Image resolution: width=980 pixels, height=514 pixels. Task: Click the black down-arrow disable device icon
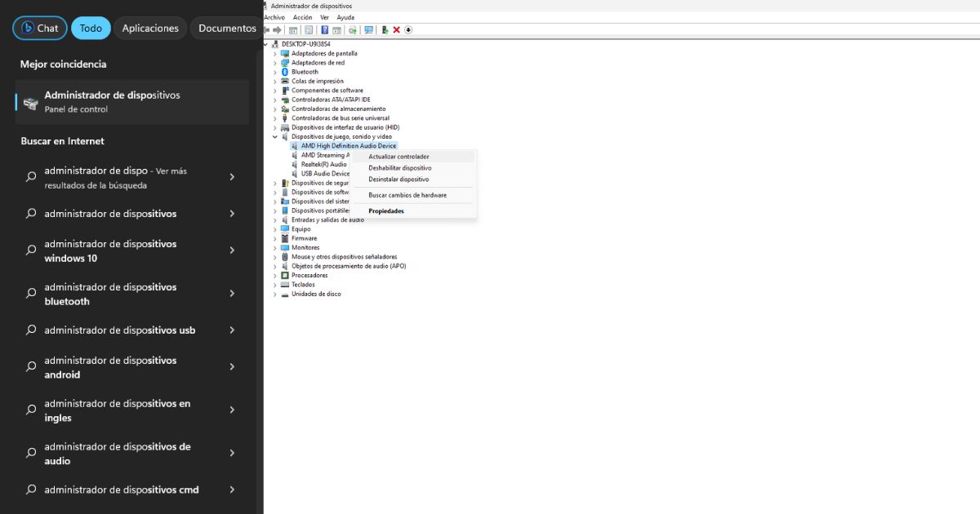[x=408, y=29]
